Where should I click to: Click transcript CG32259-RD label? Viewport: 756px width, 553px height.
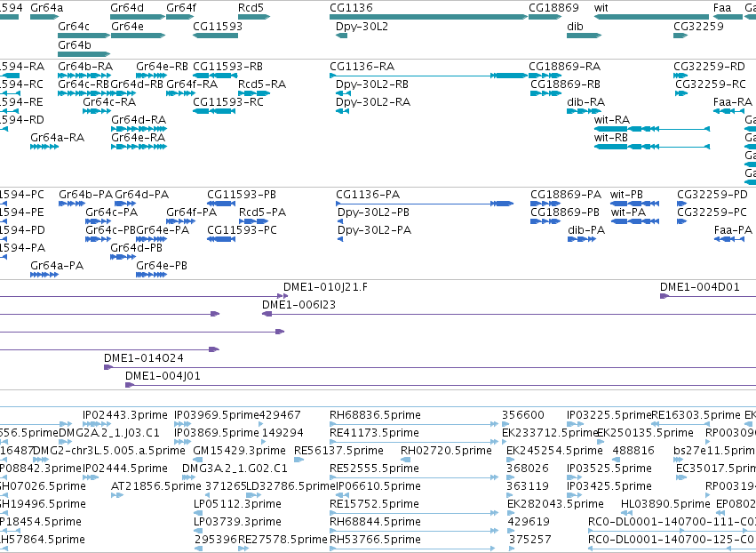point(709,67)
